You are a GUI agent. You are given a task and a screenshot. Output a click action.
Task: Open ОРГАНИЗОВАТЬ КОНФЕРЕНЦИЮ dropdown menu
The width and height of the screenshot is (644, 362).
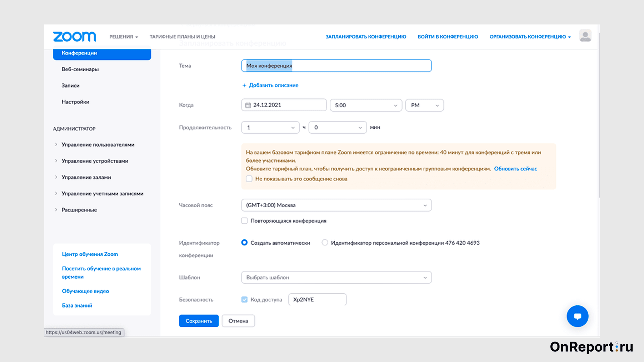pyautogui.click(x=530, y=37)
